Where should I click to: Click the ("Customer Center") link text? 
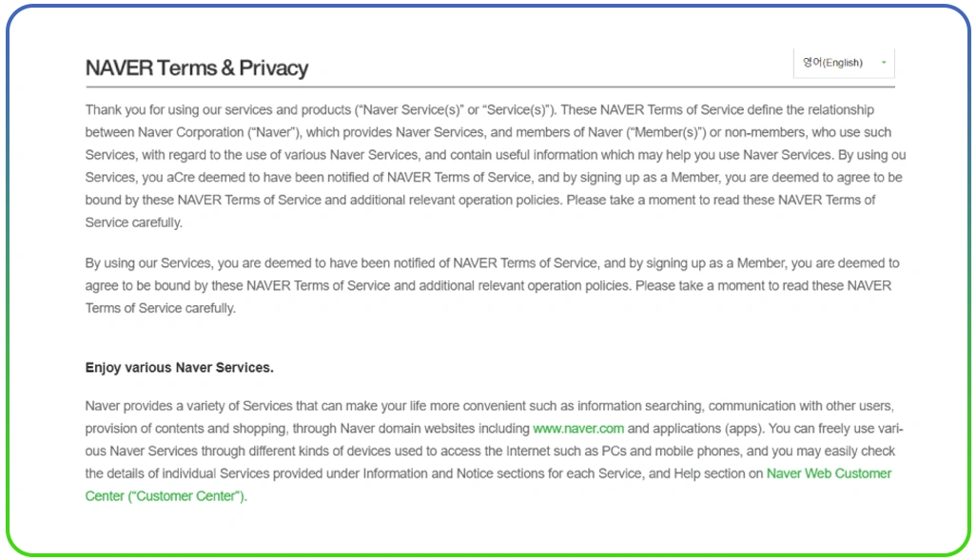point(166,495)
